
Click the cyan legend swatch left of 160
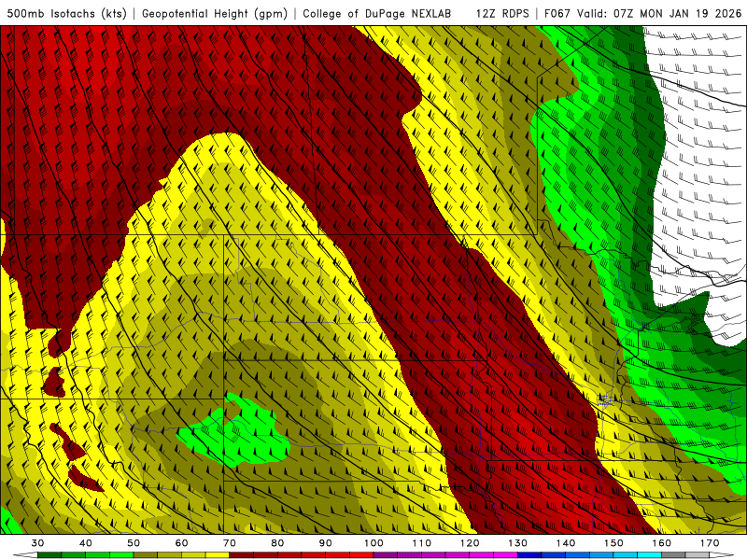click(649, 555)
